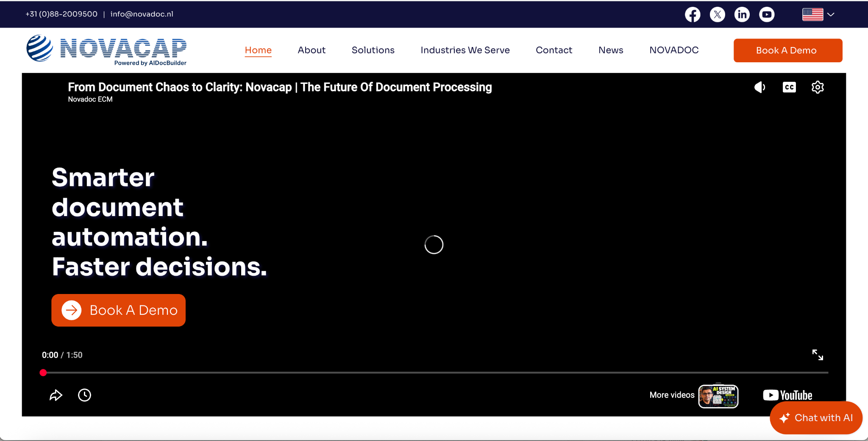Enter fullscreen with the expand arrows
This screenshot has width=868, height=441.
[818, 355]
